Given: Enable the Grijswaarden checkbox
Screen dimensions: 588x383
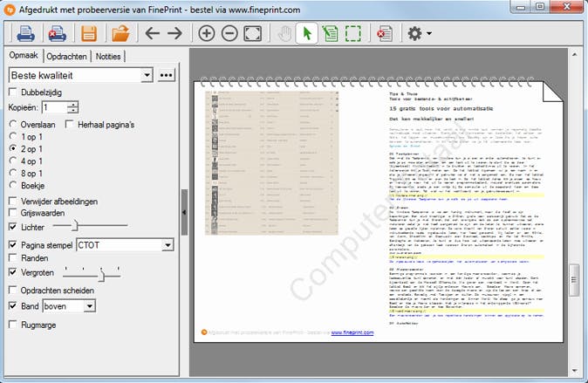Looking at the screenshot, I should [13, 213].
